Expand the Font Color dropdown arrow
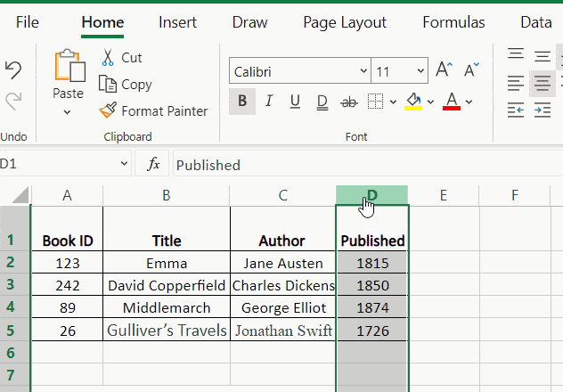563x392 pixels. click(x=469, y=102)
